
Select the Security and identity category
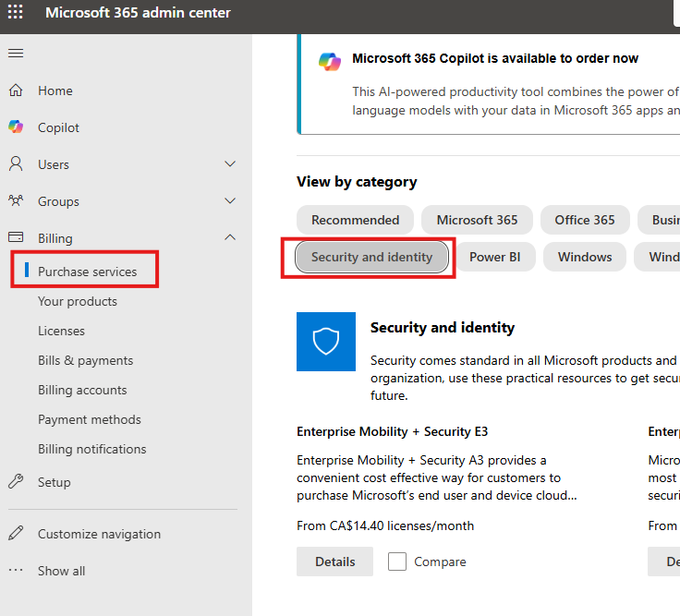371,257
